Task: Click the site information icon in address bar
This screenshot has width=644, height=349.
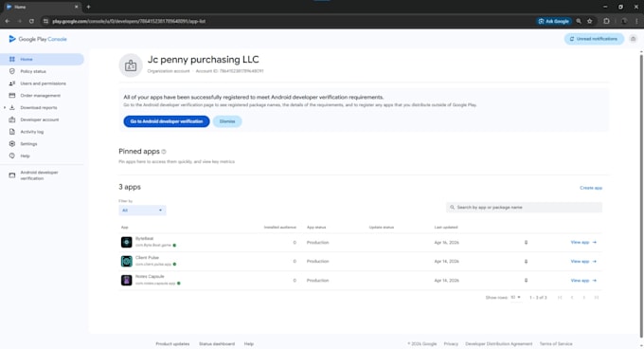Action: [x=45, y=21]
